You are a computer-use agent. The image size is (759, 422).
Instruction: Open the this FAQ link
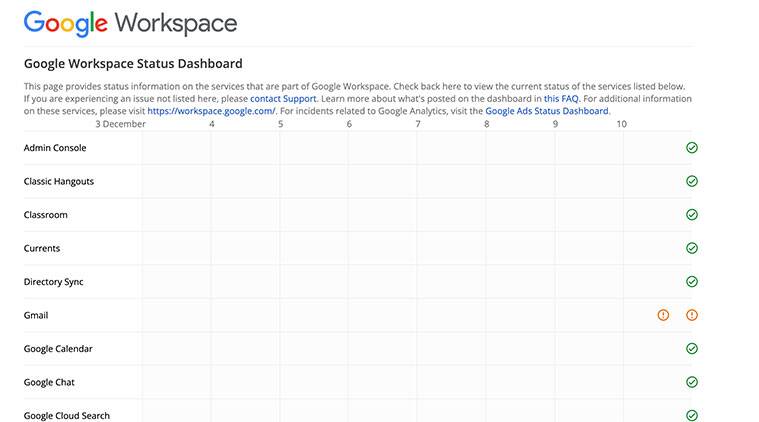561,99
